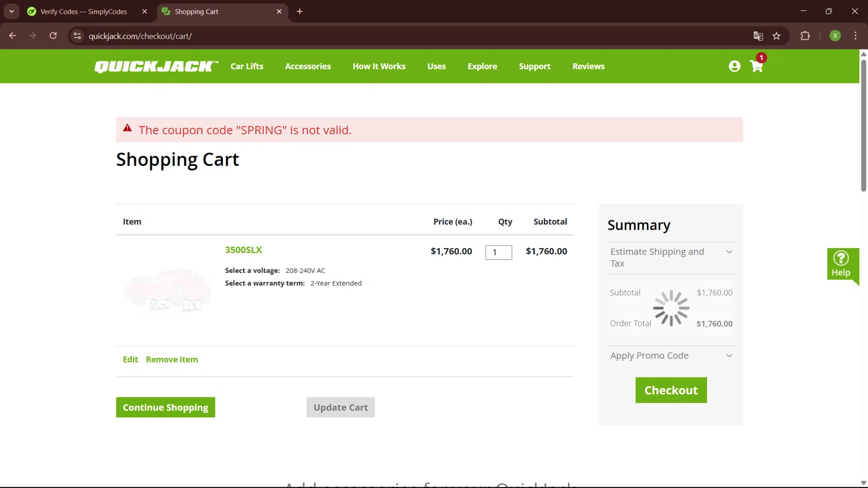Open the Support menu
Image resolution: width=868 pixels, height=488 pixels.
[x=535, y=66]
